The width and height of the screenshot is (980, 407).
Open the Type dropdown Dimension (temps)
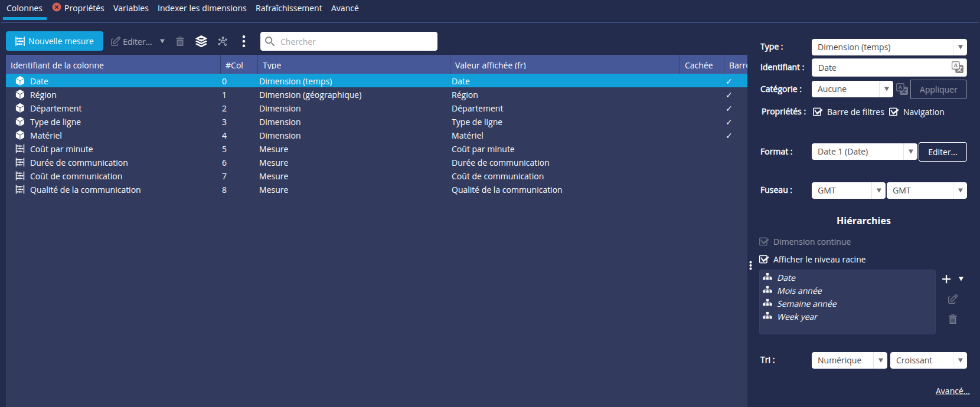point(888,47)
